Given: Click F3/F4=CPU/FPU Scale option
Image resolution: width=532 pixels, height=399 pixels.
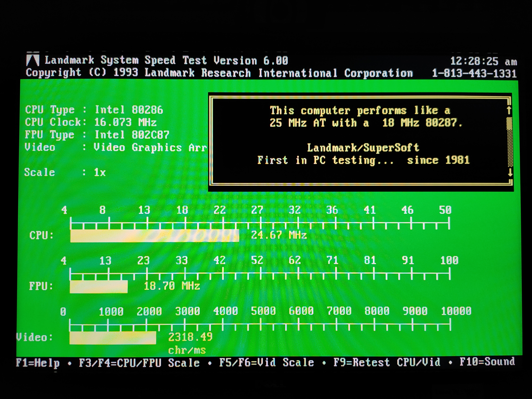Looking at the screenshot, I should click(139, 363).
